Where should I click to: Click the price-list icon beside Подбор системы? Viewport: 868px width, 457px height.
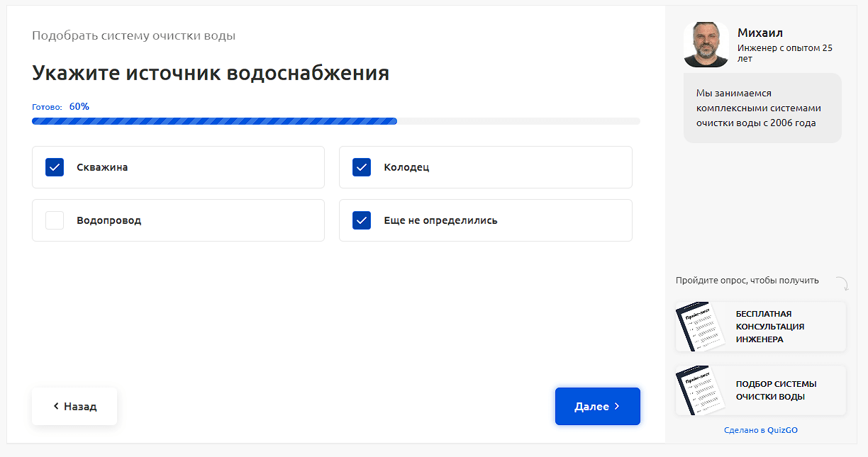click(x=700, y=390)
